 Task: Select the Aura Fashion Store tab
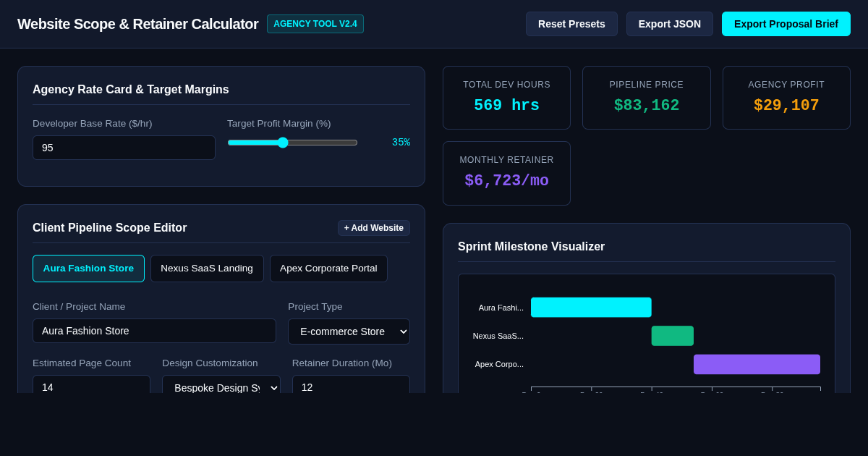tap(88, 269)
